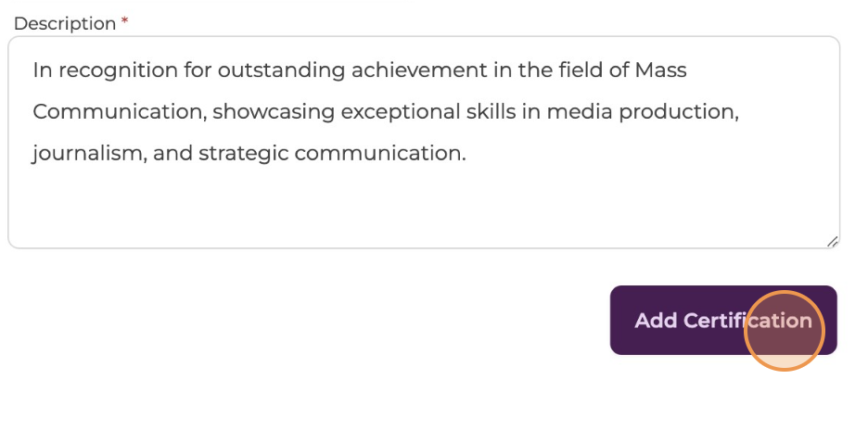This screenshot has height=430, width=868.
Task: Click the Add Certification button
Action: point(723,321)
